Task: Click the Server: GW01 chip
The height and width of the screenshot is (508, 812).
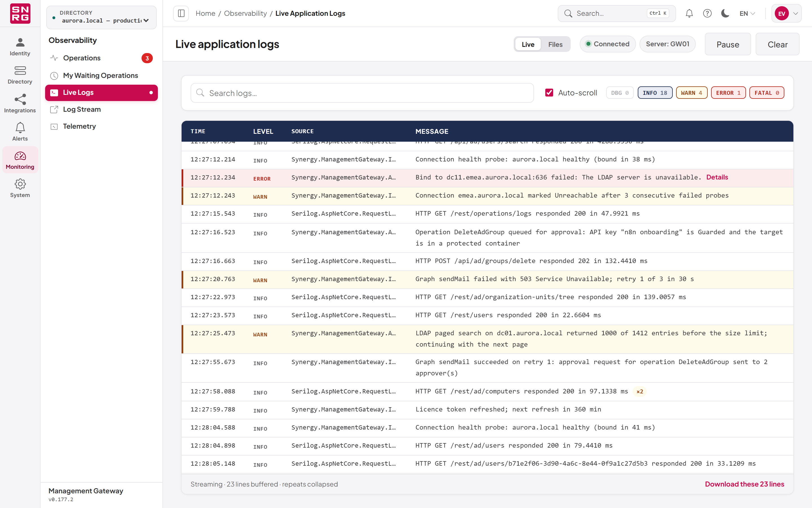Action: (x=667, y=44)
